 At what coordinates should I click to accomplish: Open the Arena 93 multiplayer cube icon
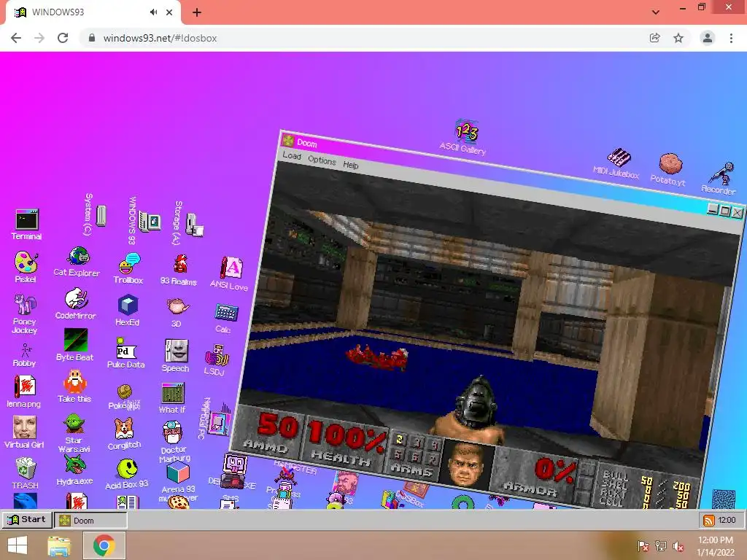coord(178,482)
